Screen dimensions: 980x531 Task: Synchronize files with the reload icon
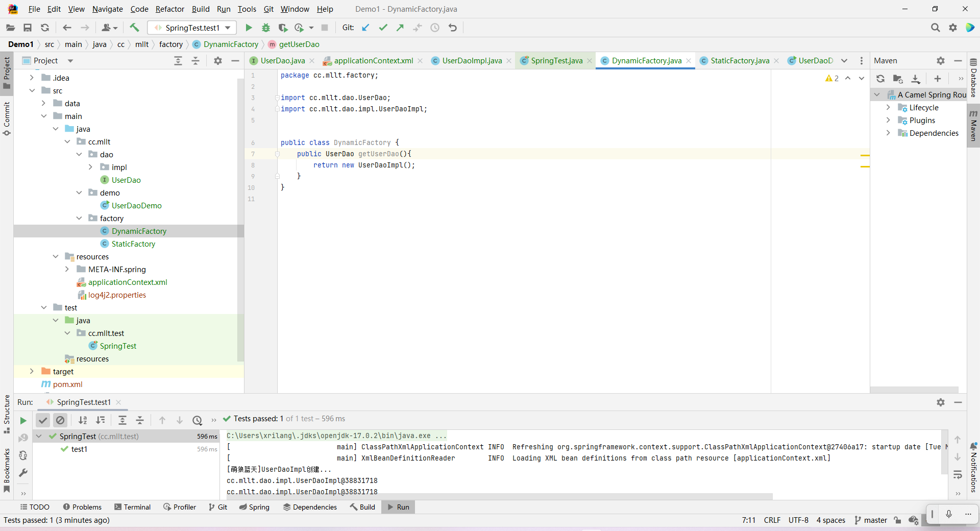pyautogui.click(x=45, y=28)
